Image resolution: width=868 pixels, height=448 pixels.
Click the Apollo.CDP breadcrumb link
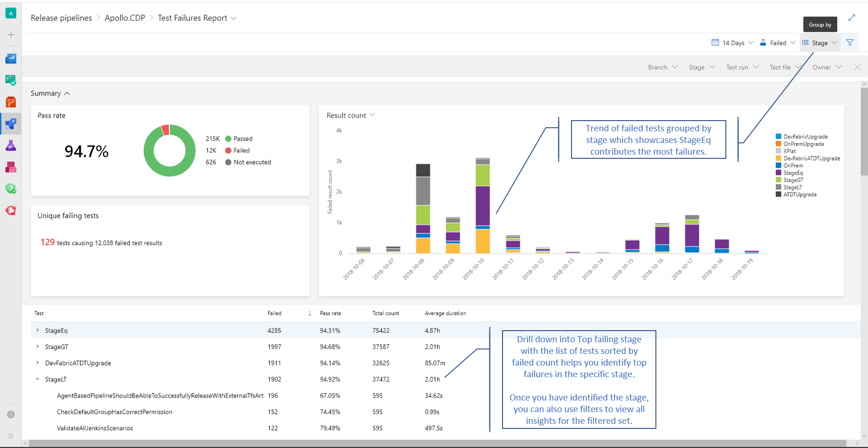[x=124, y=18]
